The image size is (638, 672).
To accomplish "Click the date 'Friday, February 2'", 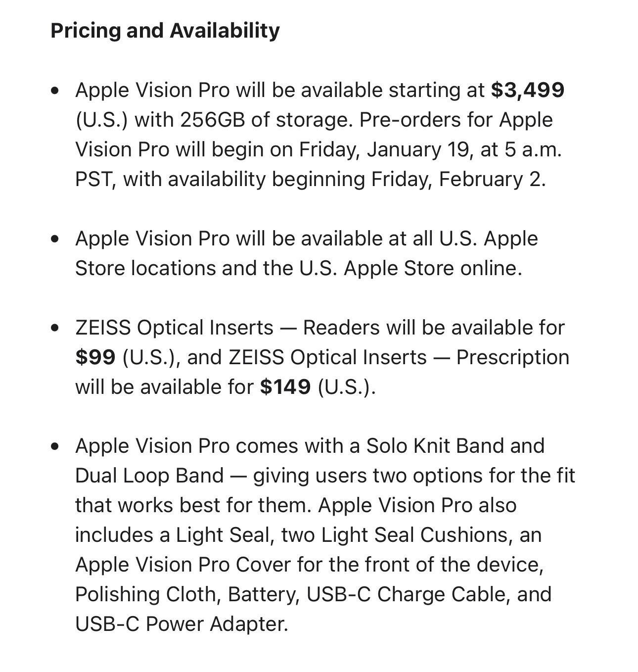I will pos(457,180).
